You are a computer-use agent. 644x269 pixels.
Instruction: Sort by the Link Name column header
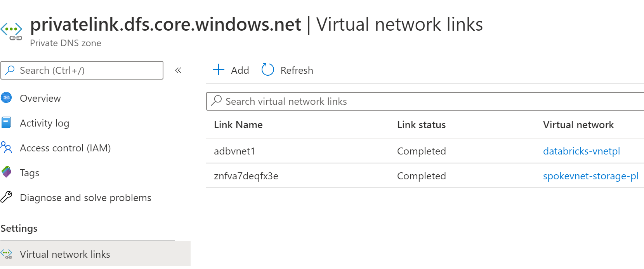click(238, 125)
